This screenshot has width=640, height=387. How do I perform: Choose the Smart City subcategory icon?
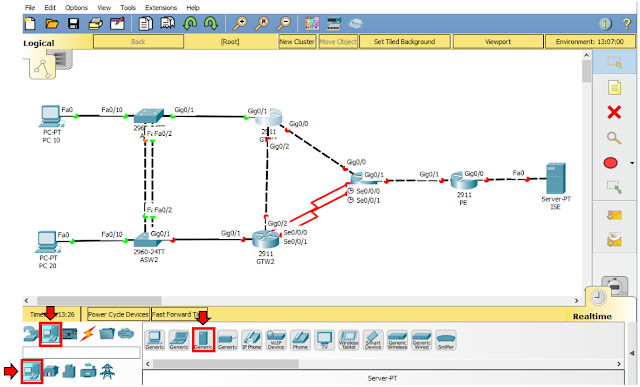tap(69, 371)
